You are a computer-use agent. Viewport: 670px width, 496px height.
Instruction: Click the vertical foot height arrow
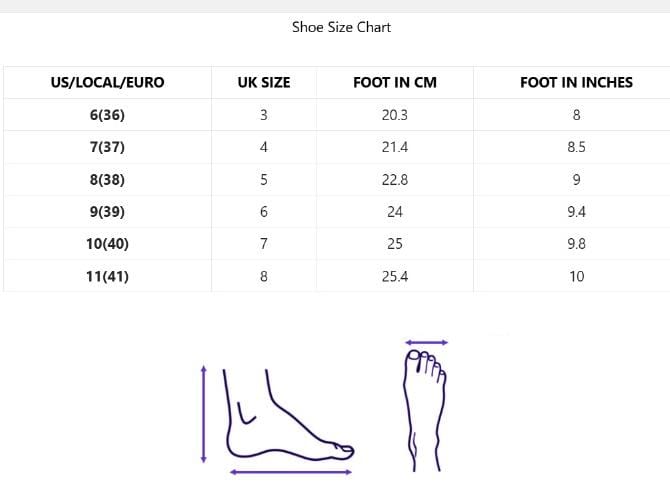tap(204, 414)
